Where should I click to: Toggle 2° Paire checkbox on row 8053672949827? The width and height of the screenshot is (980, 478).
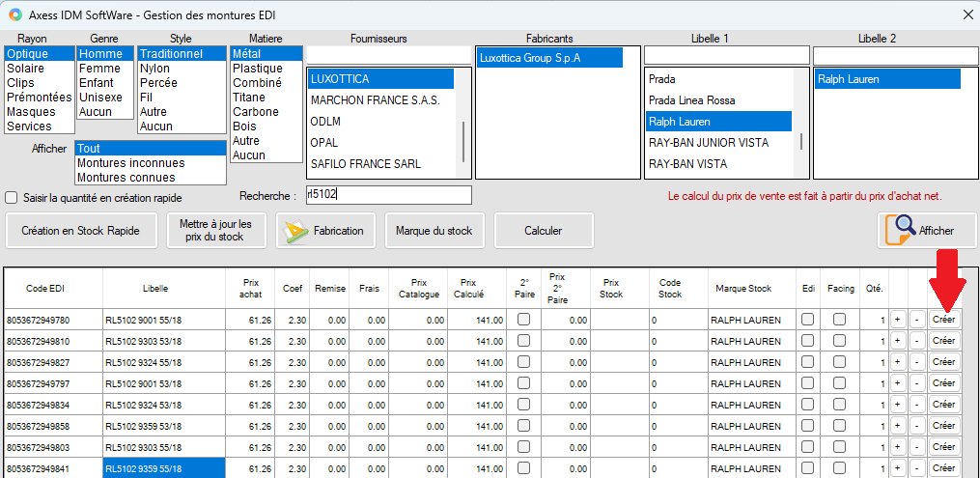click(523, 362)
